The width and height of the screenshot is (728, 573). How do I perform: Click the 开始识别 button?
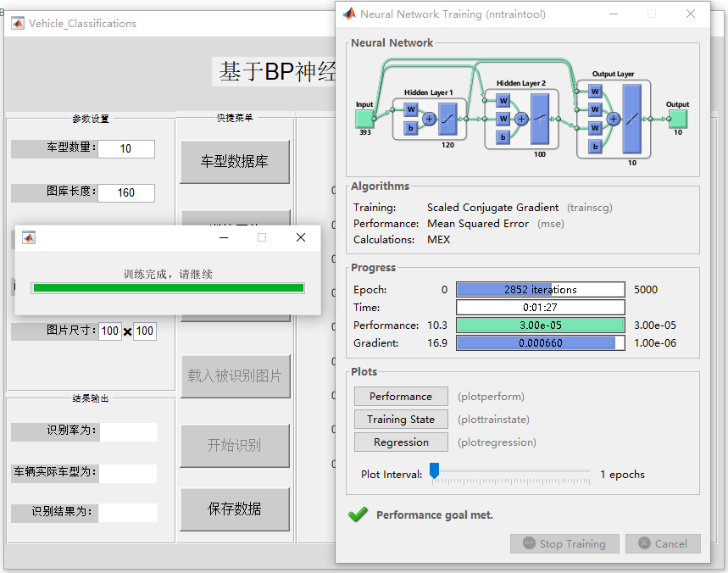235,445
